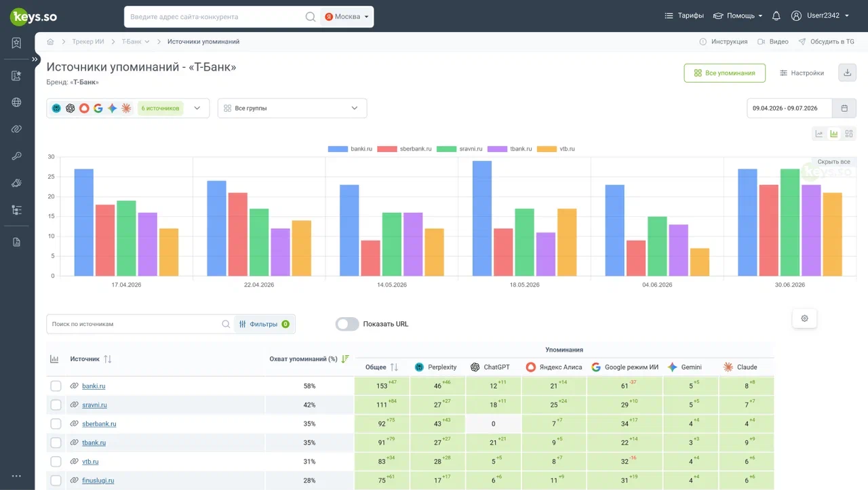
Task: Open the Видео link
Action: pos(773,42)
